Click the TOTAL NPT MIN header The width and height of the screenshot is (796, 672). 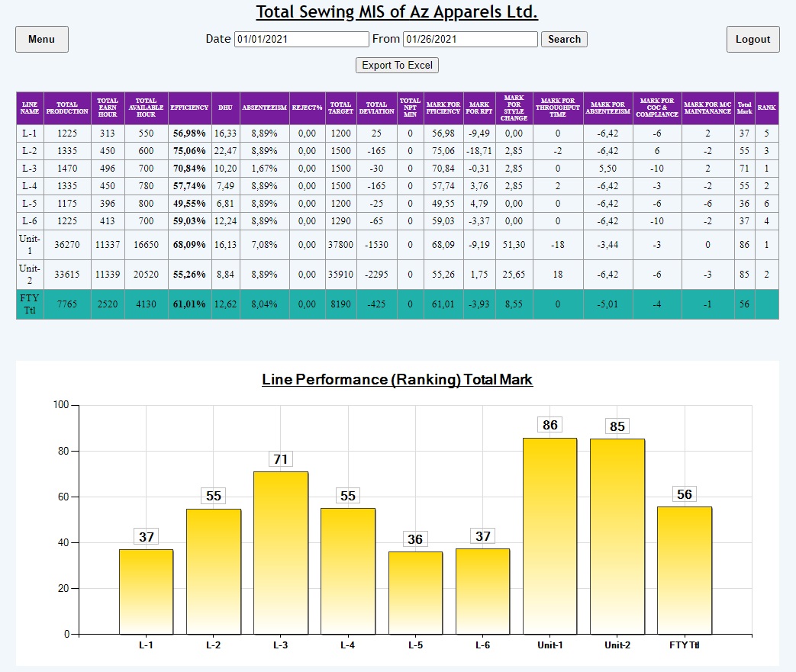tap(410, 108)
